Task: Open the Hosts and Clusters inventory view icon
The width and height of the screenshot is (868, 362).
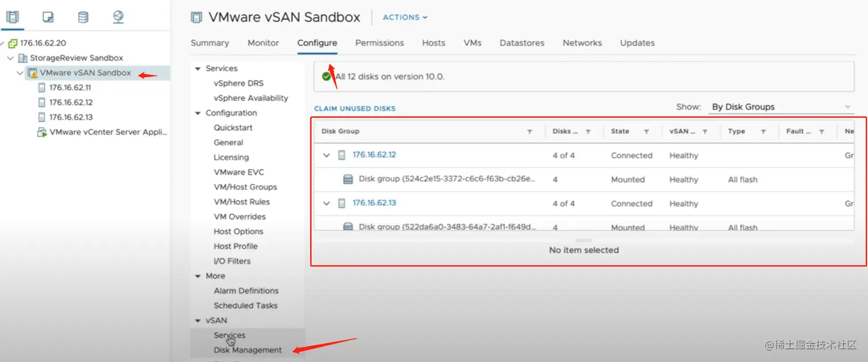Action: [x=13, y=17]
